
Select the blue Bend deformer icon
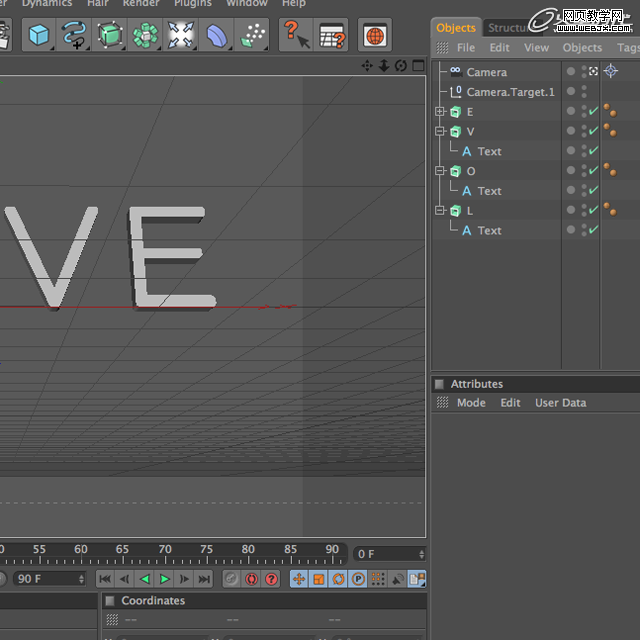(x=216, y=35)
